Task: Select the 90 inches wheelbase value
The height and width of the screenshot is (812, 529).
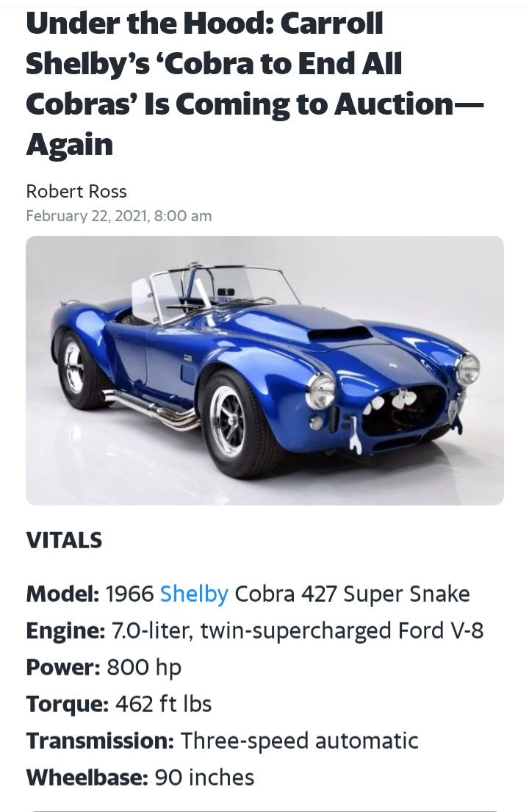Action: (x=204, y=777)
